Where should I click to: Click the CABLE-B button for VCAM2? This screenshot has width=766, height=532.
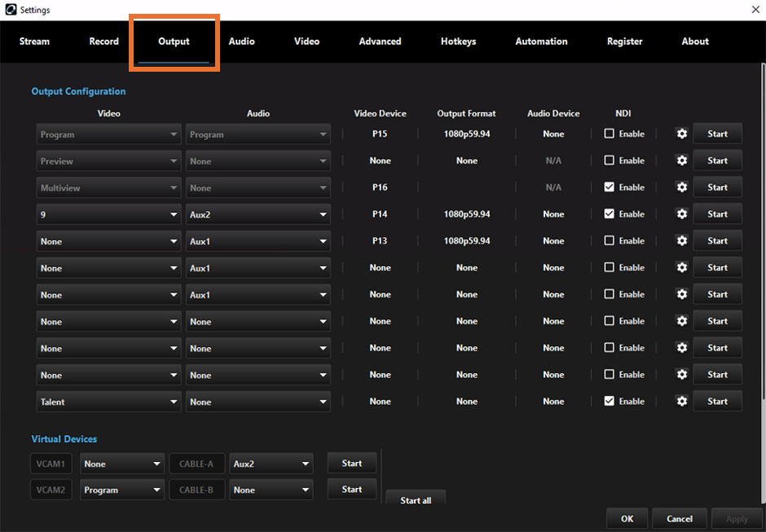196,490
